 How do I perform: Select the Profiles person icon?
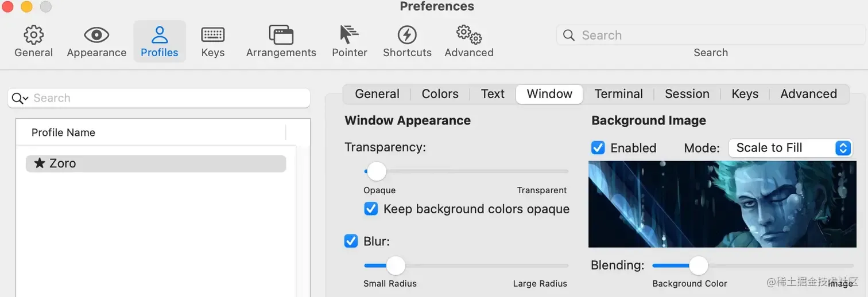[x=160, y=36]
